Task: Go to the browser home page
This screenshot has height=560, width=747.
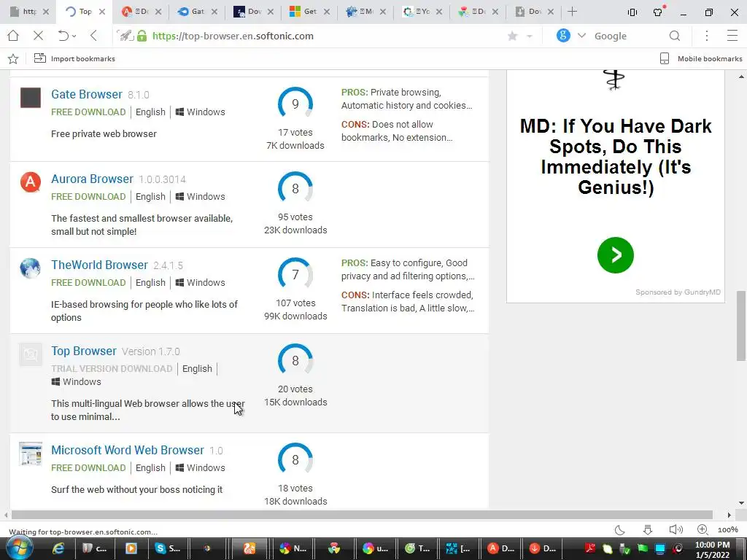Action: 13,36
